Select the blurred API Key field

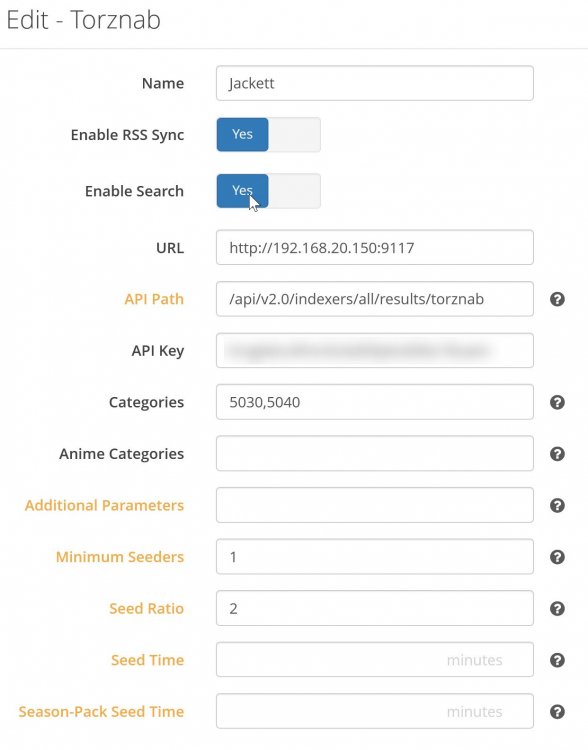pyautogui.click(x=375, y=351)
